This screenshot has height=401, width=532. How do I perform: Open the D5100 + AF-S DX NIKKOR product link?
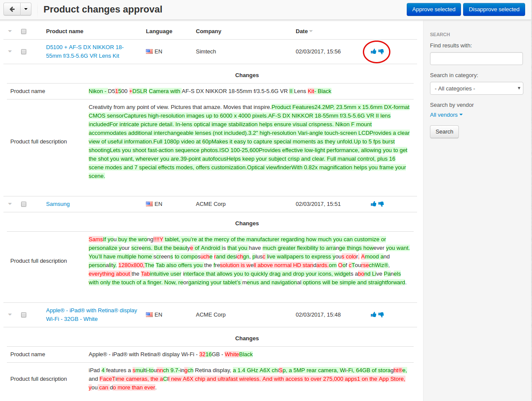[85, 52]
